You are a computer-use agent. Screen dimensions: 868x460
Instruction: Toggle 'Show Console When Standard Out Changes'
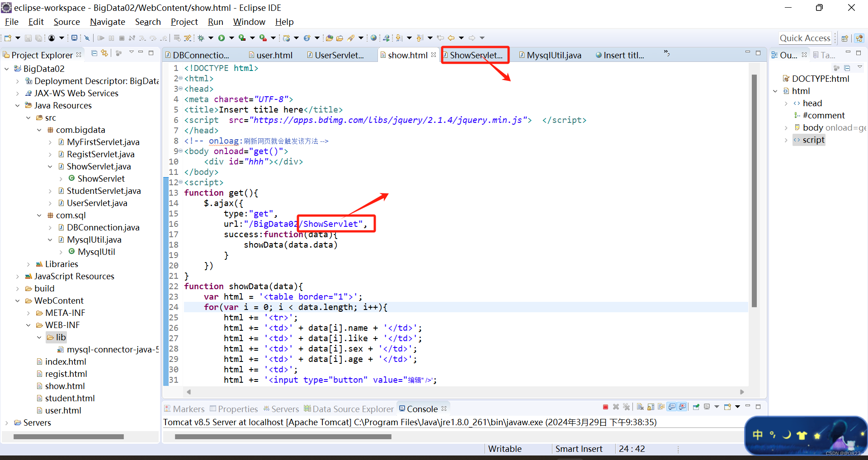(x=672, y=407)
